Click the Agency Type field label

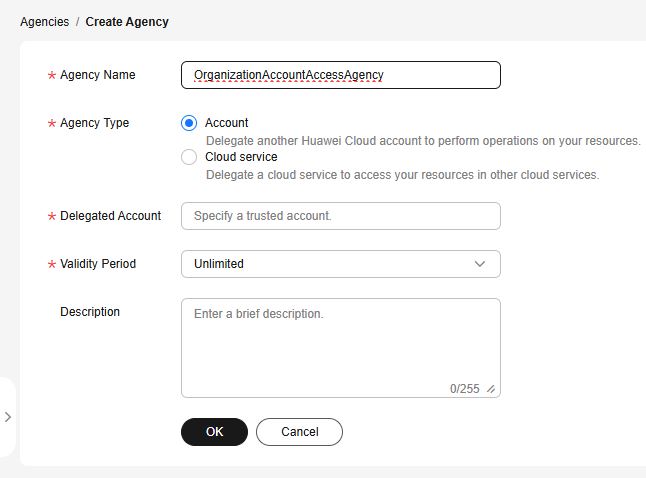pyautogui.click(x=94, y=123)
